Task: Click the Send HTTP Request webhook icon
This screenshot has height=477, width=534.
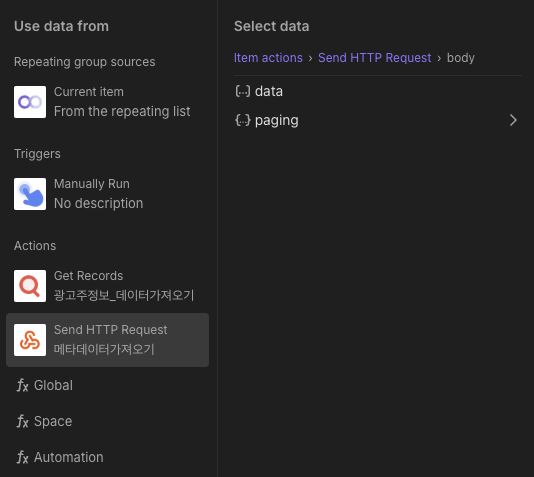Action: coord(30,340)
